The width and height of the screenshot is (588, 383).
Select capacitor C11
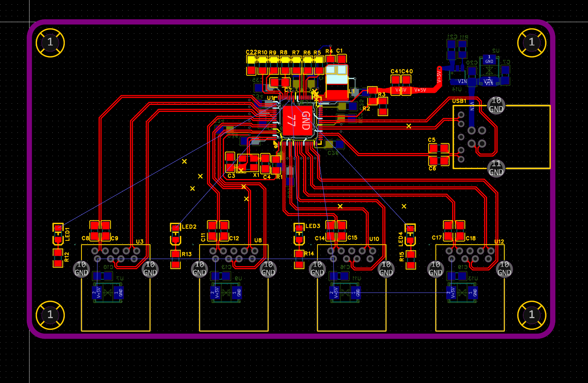pos(212,231)
